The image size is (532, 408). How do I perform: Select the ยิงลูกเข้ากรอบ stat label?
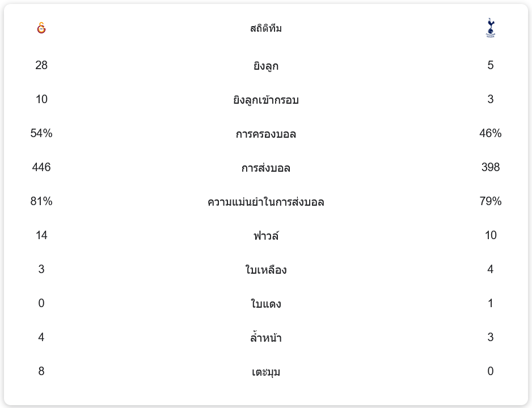pos(266,100)
